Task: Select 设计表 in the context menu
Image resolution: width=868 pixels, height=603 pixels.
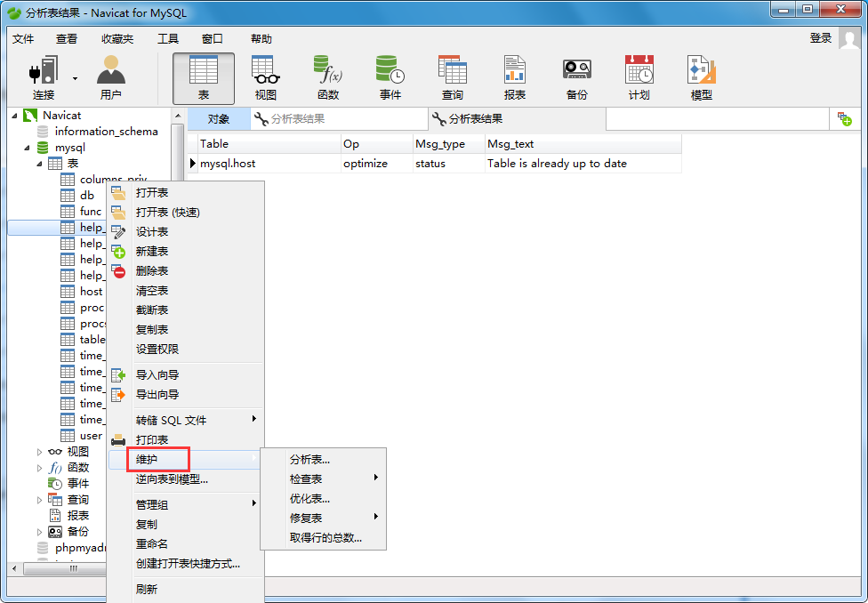Action: (x=152, y=232)
